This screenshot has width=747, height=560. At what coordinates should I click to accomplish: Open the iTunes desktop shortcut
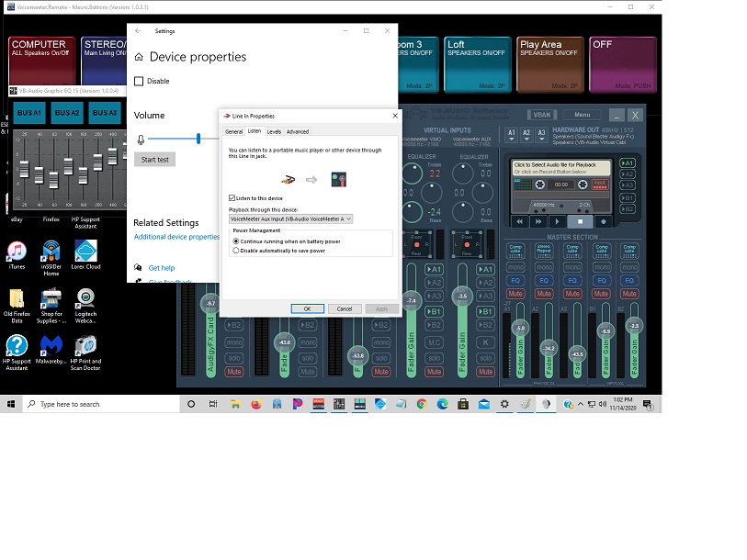coord(17,251)
